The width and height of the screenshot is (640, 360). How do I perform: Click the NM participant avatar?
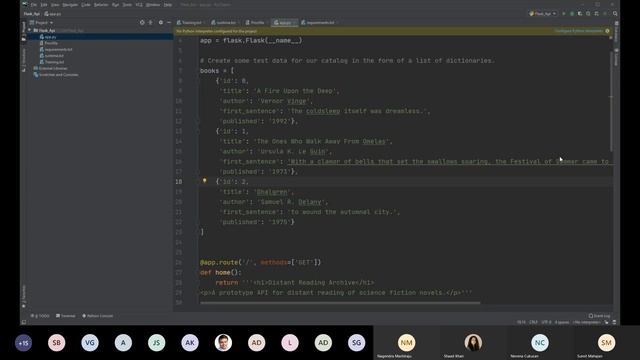click(x=406, y=343)
